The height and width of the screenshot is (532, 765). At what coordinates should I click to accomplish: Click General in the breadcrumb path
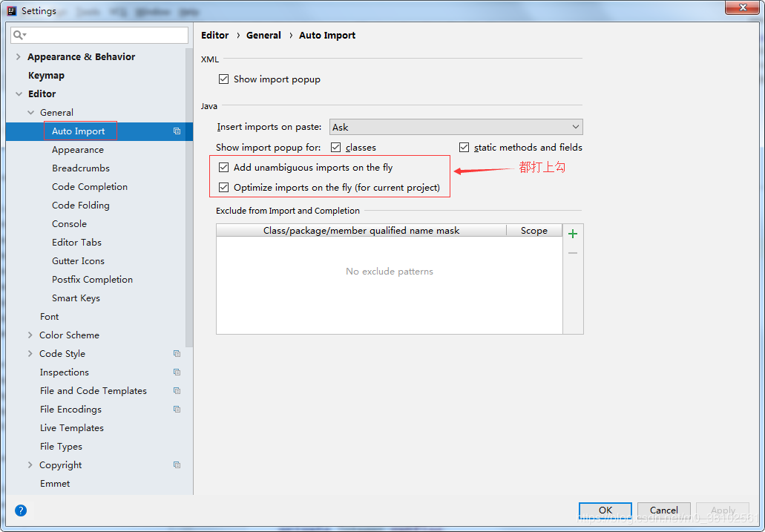[x=263, y=35]
